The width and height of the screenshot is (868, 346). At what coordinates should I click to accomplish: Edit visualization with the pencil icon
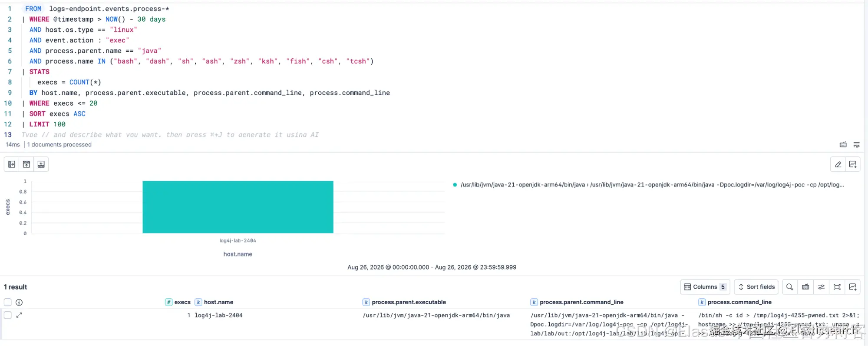838,164
